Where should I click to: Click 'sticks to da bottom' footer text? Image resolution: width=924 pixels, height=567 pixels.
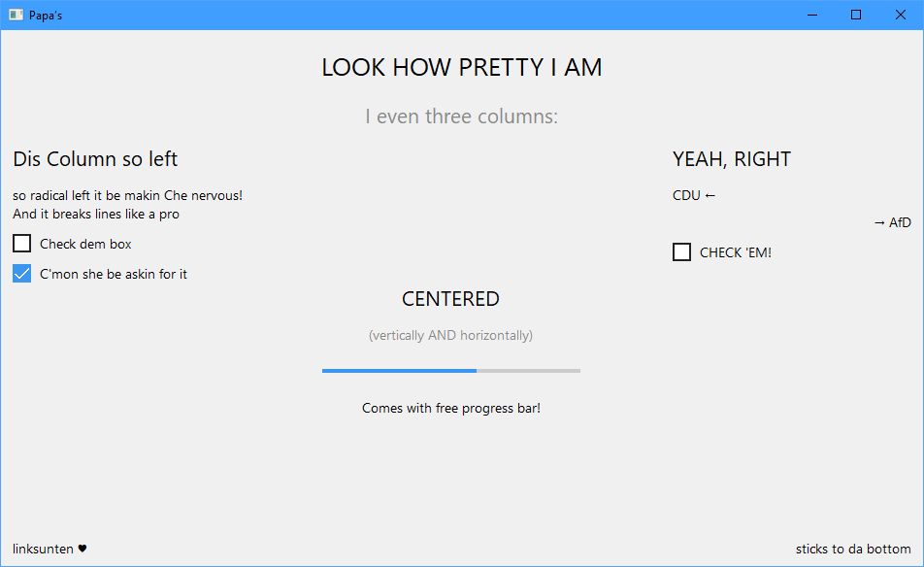tap(853, 549)
